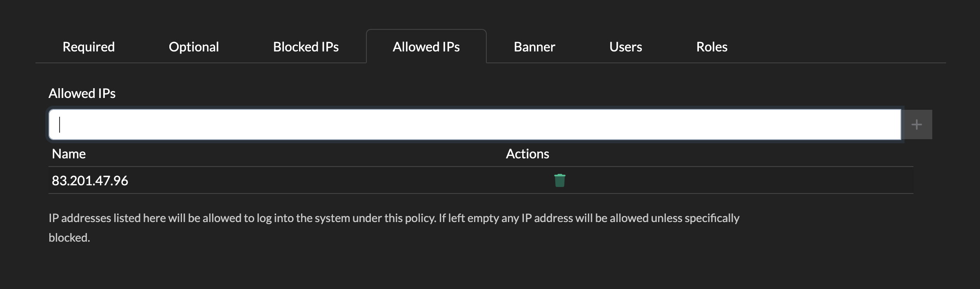Select the Allowed IPs tab
The height and width of the screenshot is (289, 980).
[x=426, y=47]
